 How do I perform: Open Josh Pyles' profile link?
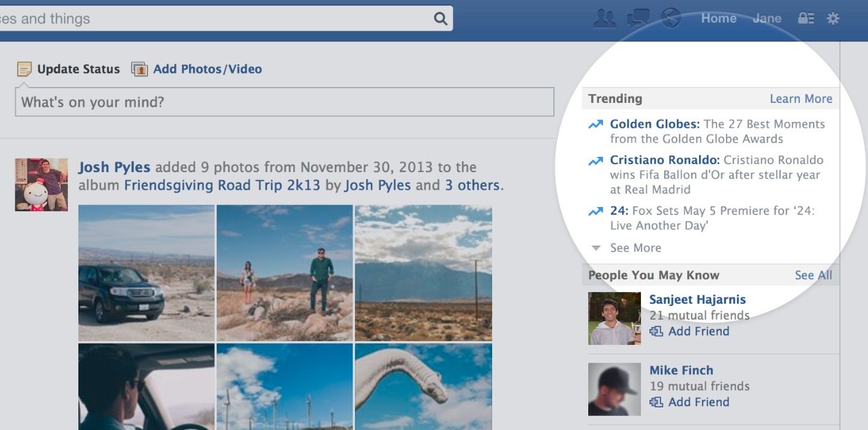(114, 167)
